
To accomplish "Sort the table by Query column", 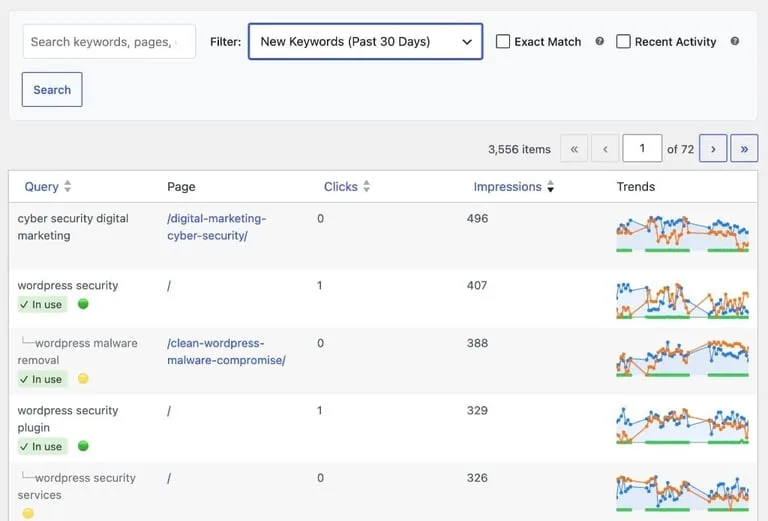I will 42,187.
